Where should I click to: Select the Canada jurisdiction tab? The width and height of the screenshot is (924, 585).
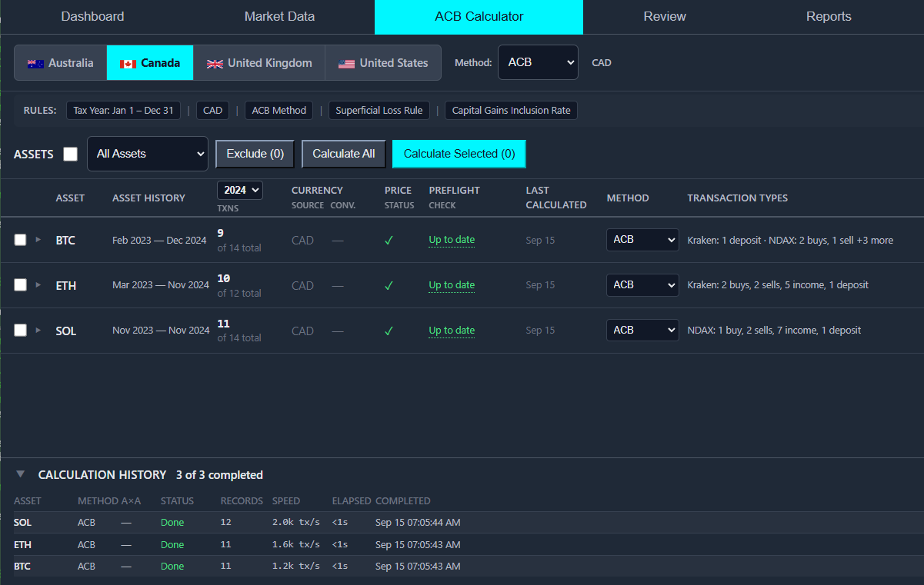point(150,63)
